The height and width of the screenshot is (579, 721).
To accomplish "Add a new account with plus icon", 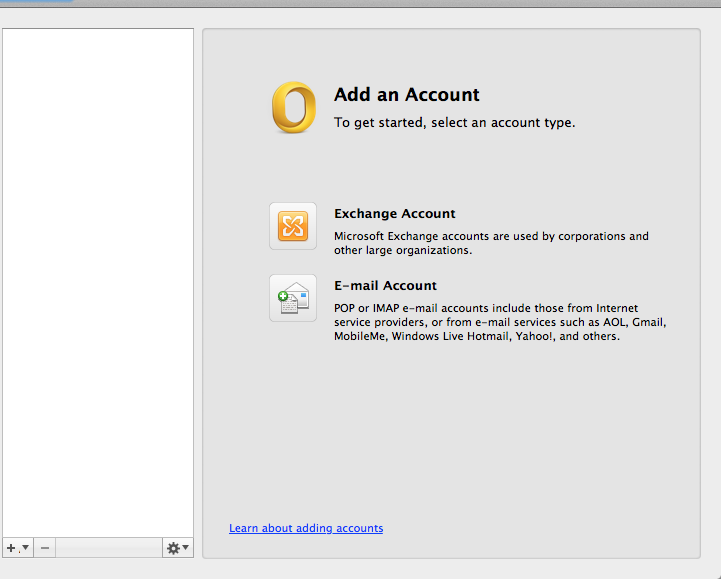I will coord(11,548).
